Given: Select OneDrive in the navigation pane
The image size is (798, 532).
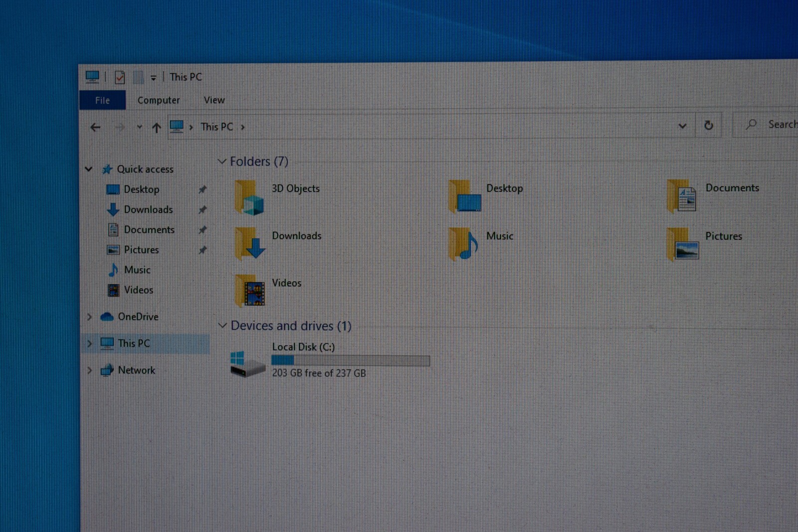Looking at the screenshot, I should click(138, 317).
